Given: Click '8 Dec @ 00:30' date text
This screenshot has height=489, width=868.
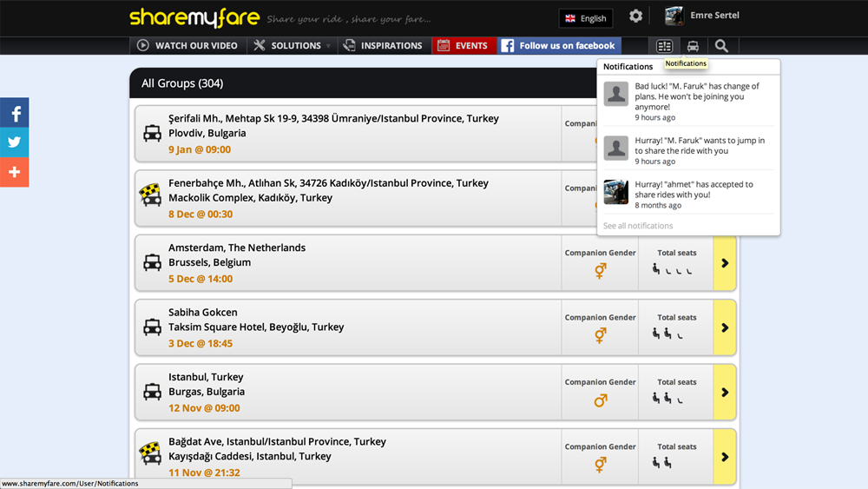Looking at the screenshot, I should 201,214.
